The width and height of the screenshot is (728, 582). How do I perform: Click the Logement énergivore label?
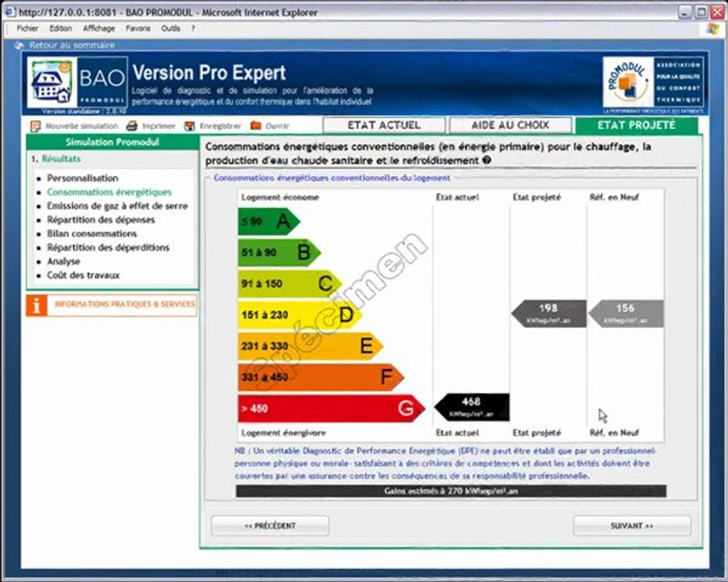(x=283, y=432)
